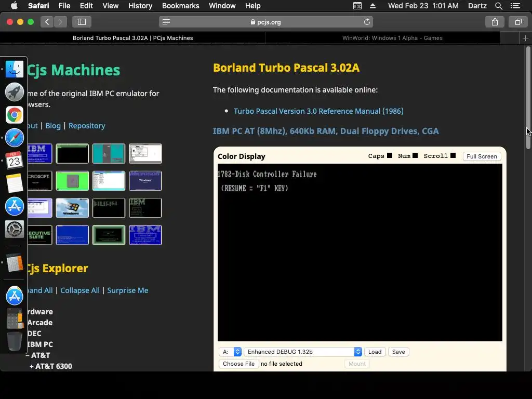532x399 pixels.
Task: Switch to WinWorld Windows 1 Alpha tab
Action: click(392, 38)
